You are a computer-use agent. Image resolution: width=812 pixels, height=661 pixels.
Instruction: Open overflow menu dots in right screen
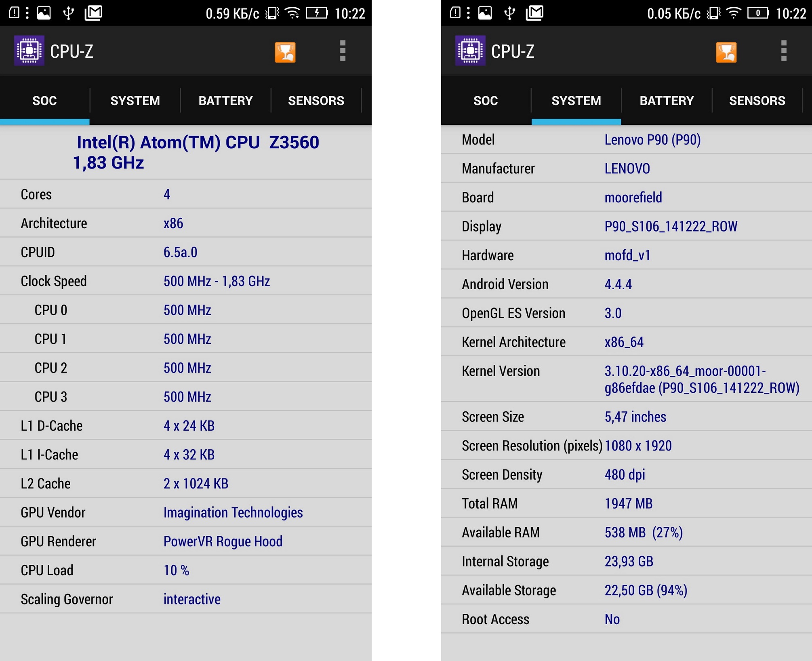pos(784,51)
